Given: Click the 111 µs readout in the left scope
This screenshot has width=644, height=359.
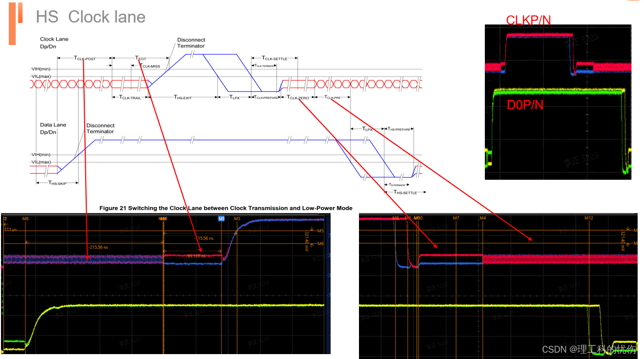Looking at the screenshot, I should (10, 229).
